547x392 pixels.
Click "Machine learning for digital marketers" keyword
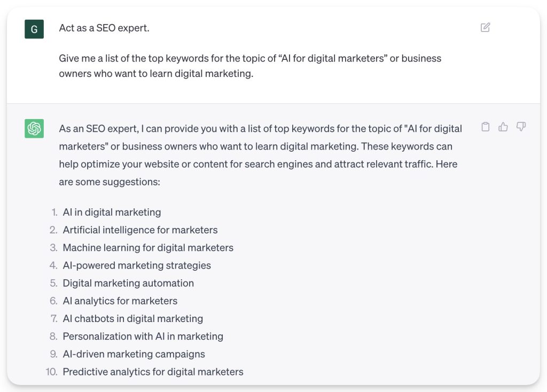tap(148, 248)
